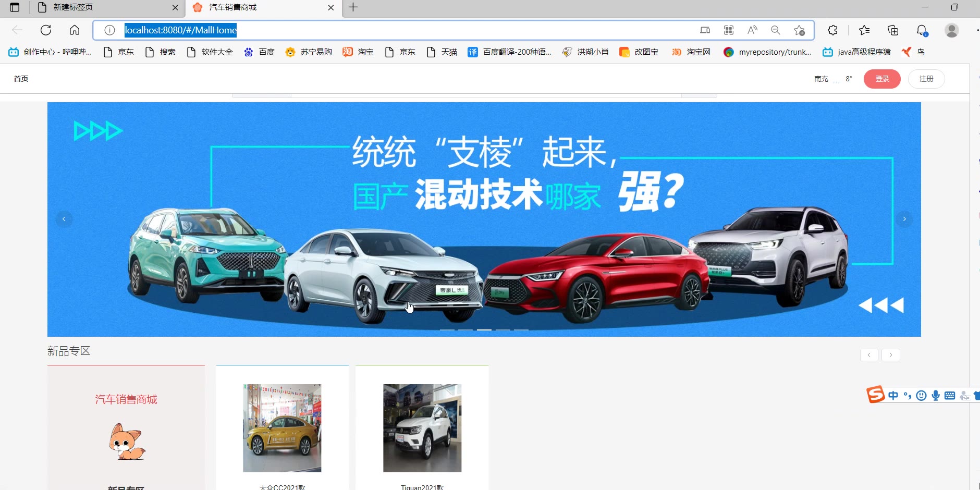Open the notifications bell icon
This screenshot has height=490, width=980.
click(x=922, y=30)
